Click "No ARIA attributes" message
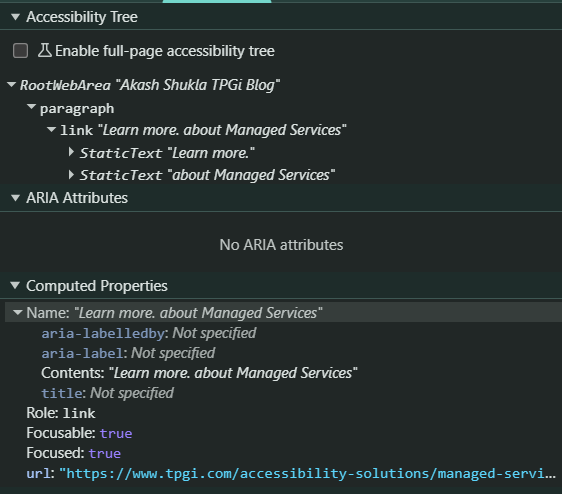 click(x=281, y=245)
